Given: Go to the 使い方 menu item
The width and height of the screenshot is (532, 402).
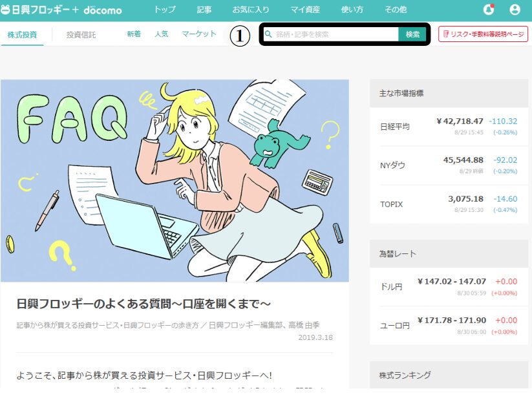Looking at the screenshot, I should point(352,10).
